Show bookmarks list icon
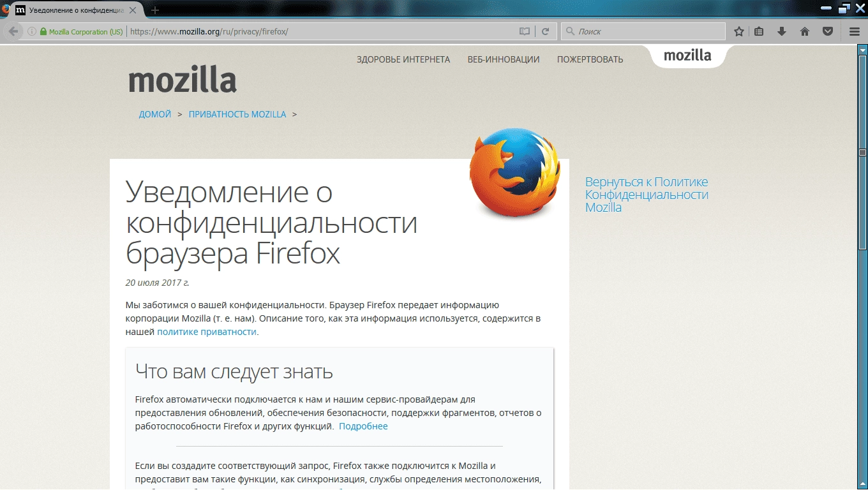 (x=759, y=31)
